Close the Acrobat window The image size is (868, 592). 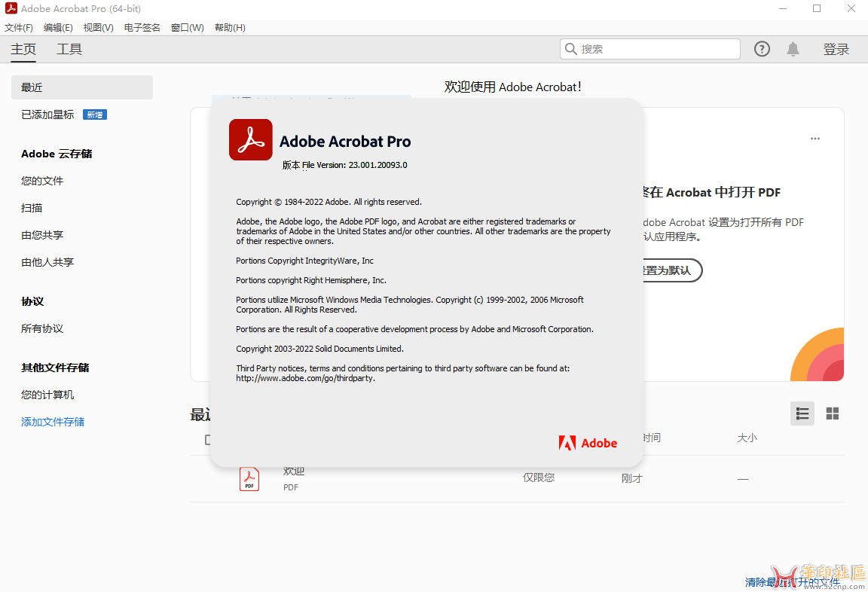click(851, 9)
